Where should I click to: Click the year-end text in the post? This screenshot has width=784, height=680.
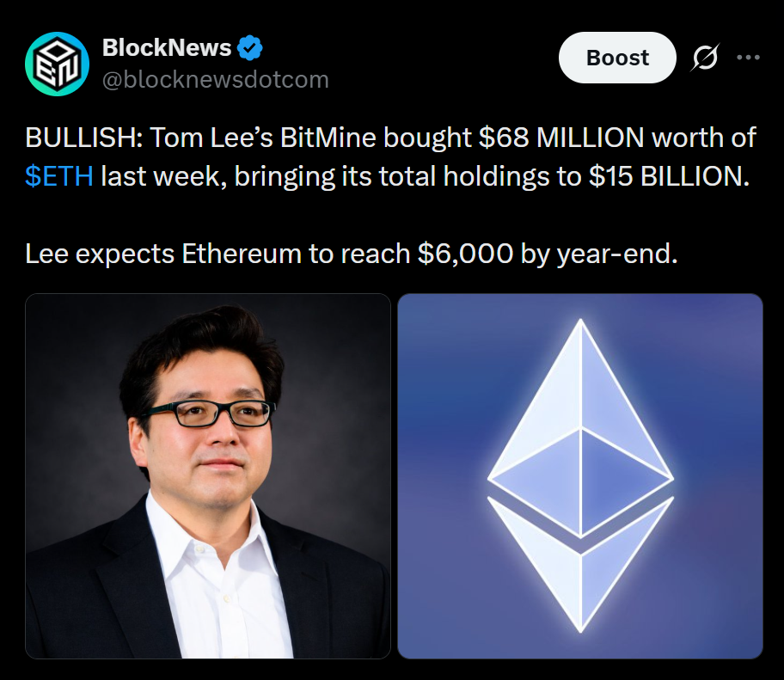click(x=617, y=254)
